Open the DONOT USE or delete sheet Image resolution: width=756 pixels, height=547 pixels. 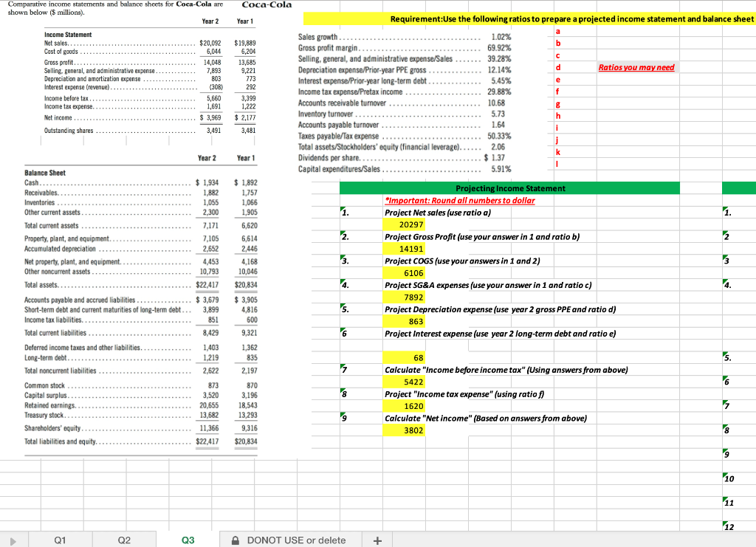coord(296,540)
